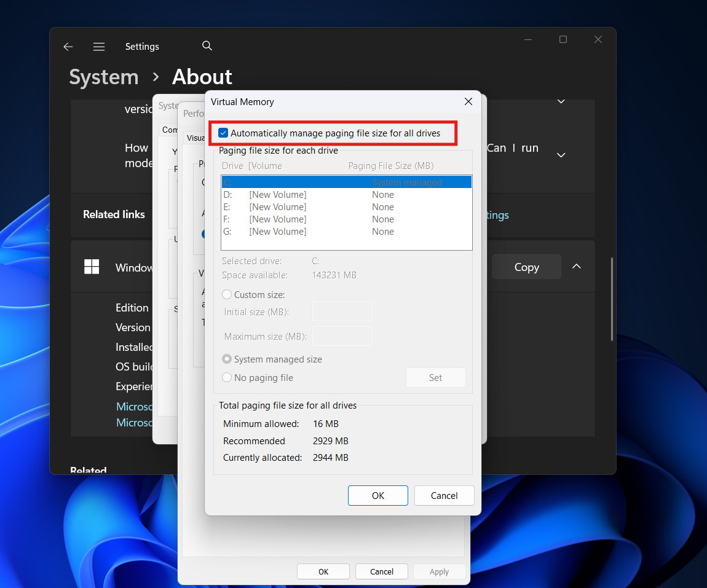Open the Settings navigation hamburger menu
Image resolution: width=707 pixels, height=588 pixels.
click(99, 47)
